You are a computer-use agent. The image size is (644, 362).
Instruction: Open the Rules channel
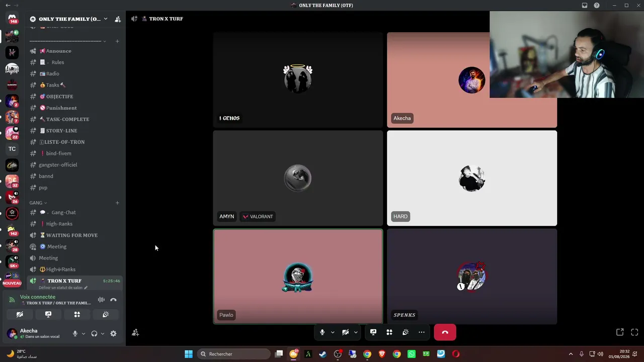[x=74, y=62]
